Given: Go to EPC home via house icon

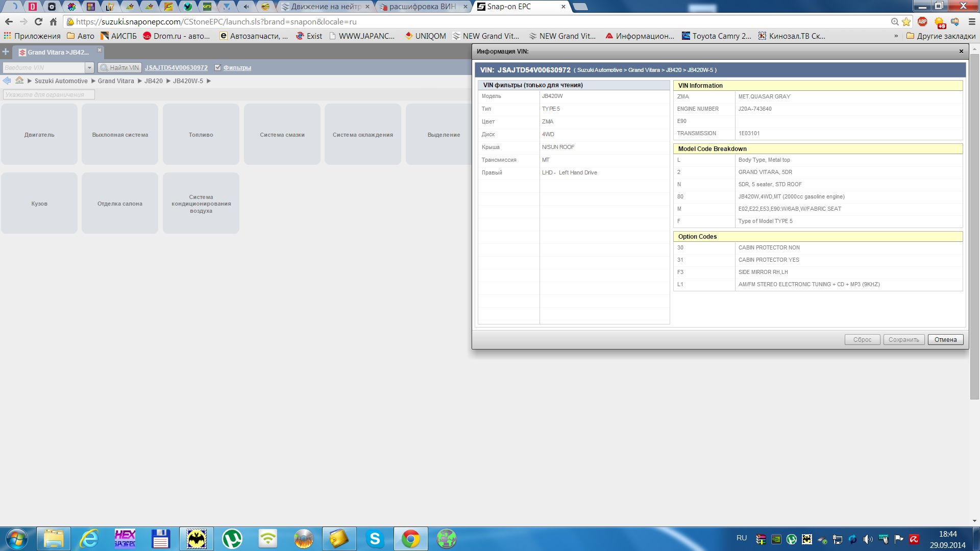Looking at the screenshot, I should coord(19,81).
